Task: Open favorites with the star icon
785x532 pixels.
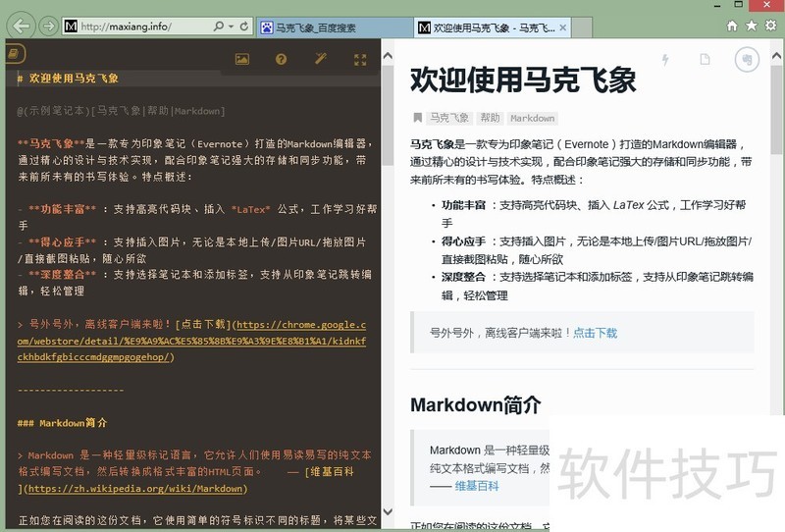Action: 752,26
